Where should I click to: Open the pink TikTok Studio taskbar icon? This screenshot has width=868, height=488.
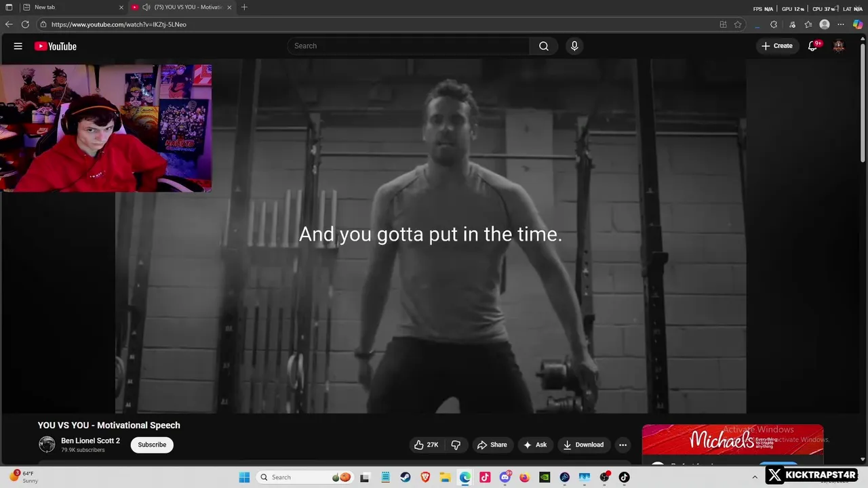pos(485,477)
